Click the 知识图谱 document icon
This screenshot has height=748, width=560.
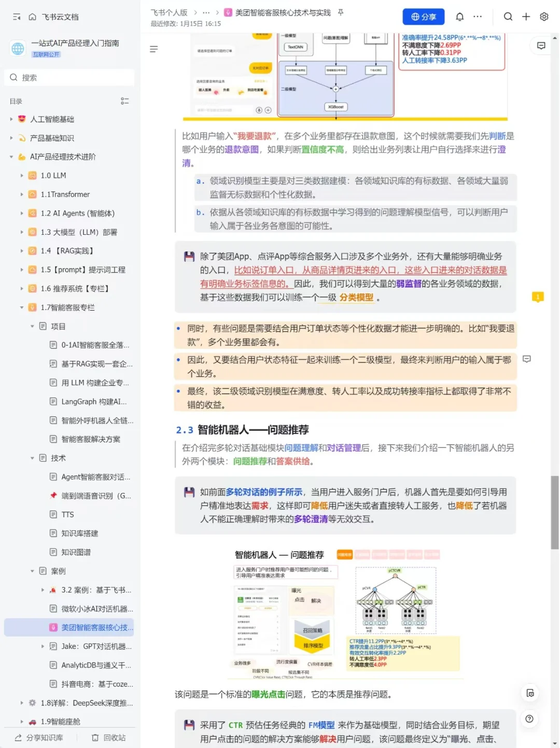pyautogui.click(x=53, y=552)
